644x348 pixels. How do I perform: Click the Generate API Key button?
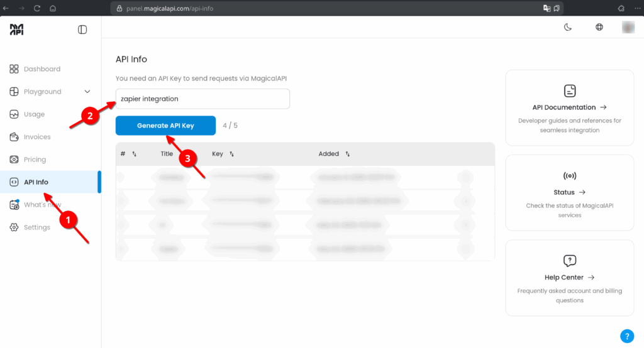point(165,126)
